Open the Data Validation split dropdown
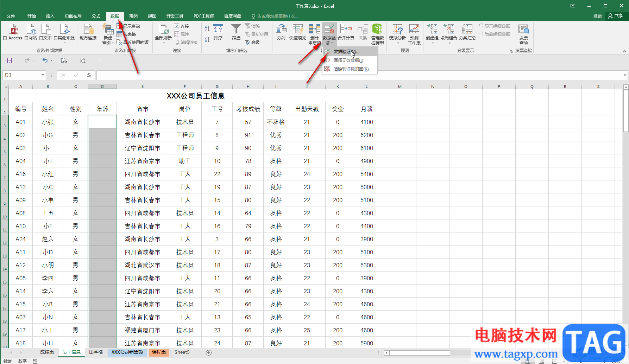 [x=329, y=43]
